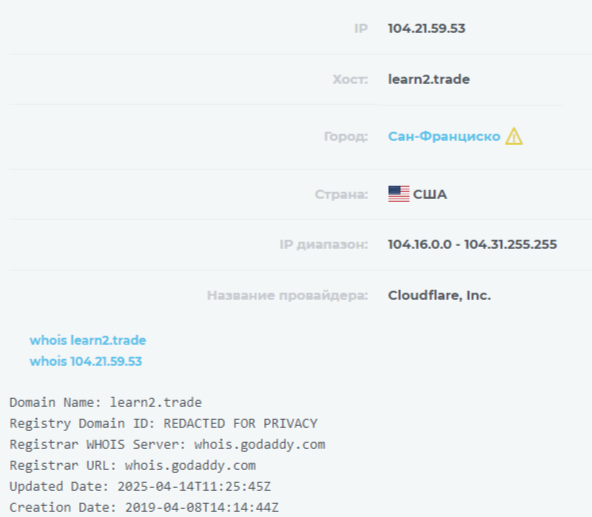
Task: Click the Creation Date line
Action: 144,507
